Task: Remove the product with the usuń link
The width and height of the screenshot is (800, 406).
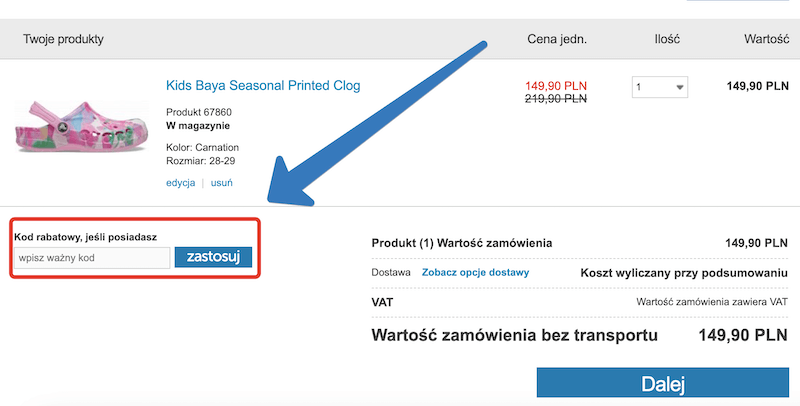Action: point(221,183)
